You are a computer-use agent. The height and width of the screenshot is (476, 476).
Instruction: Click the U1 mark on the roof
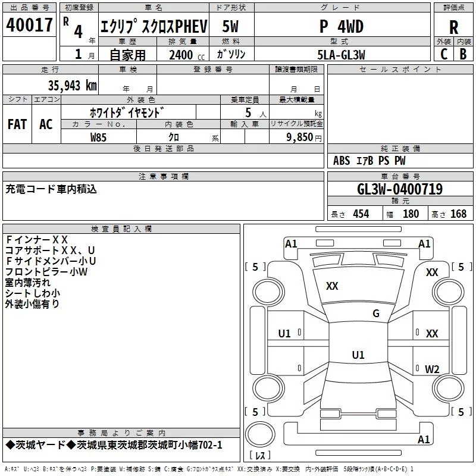point(358,355)
